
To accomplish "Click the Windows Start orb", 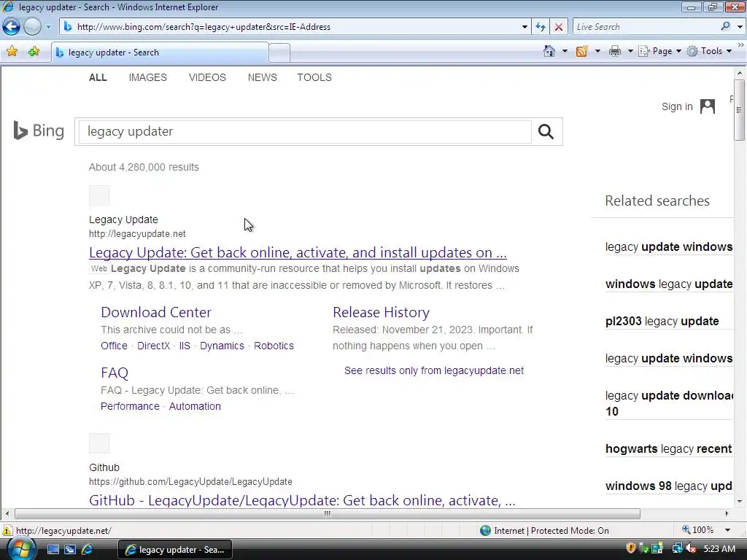I will click(21, 549).
